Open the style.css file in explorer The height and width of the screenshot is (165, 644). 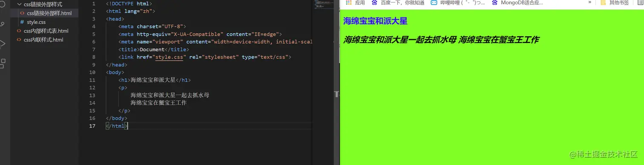click(33, 22)
